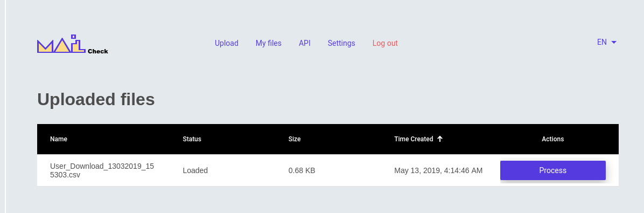Open Settings from the navigation
Image resolution: width=644 pixels, height=213 pixels.
341,43
